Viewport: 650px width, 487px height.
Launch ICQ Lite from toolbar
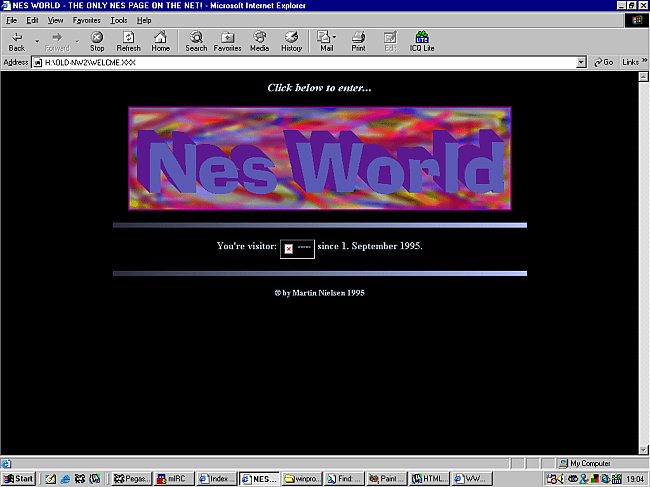click(422, 41)
